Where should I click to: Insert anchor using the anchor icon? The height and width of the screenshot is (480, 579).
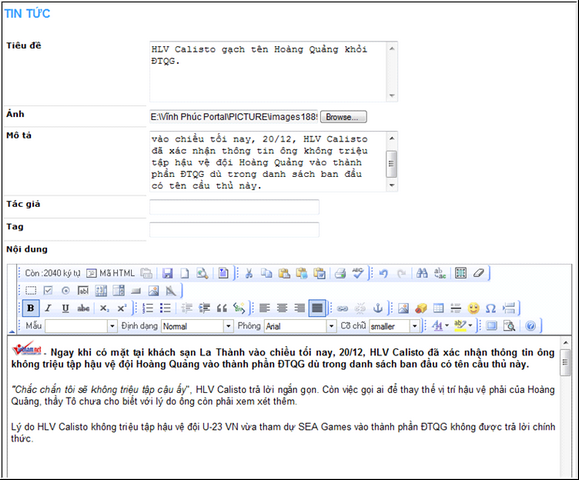click(x=377, y=308)
